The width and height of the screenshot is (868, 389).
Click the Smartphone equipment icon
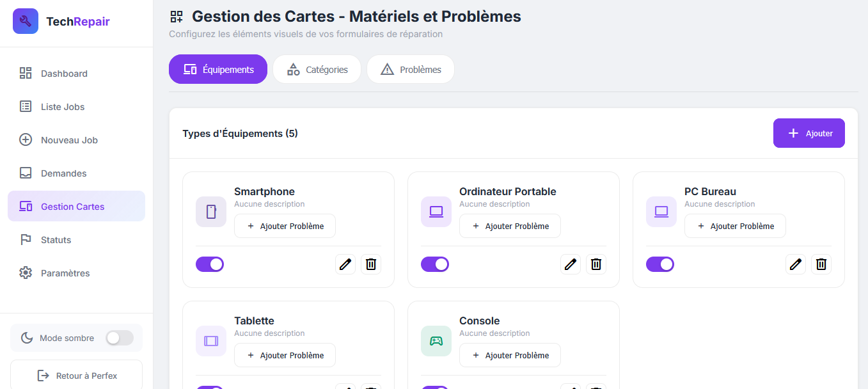[211, 211]
